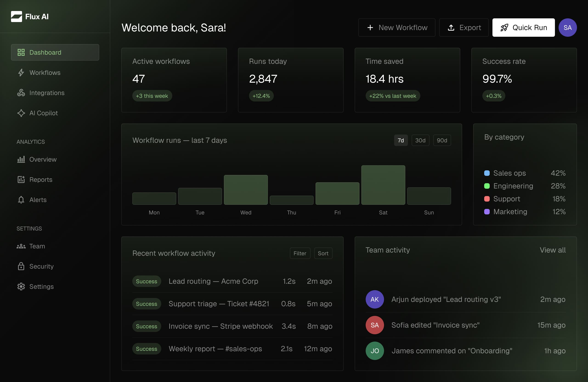Click the Reports chart icon

[21, 180]
